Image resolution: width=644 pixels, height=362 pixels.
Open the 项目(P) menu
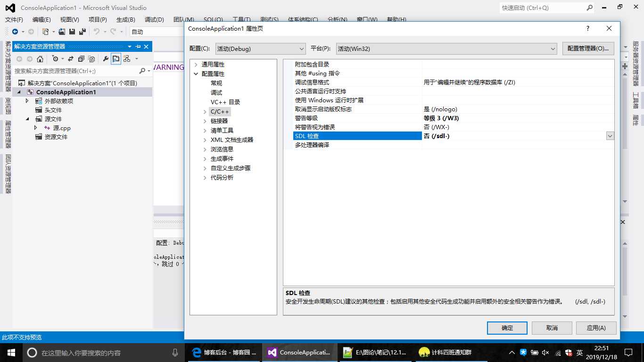[x=98, y=19]
